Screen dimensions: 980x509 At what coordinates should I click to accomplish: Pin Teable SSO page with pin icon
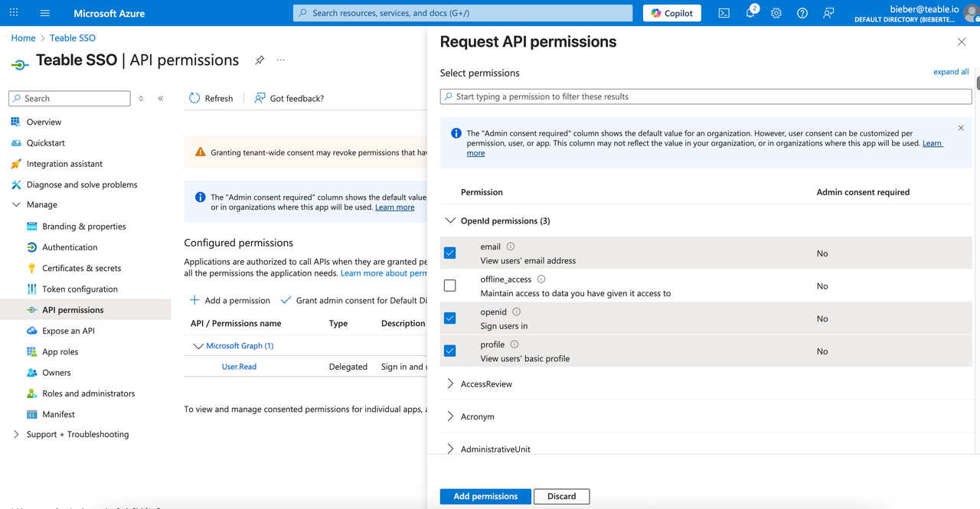pyautogui.click(x=260, y=60)
